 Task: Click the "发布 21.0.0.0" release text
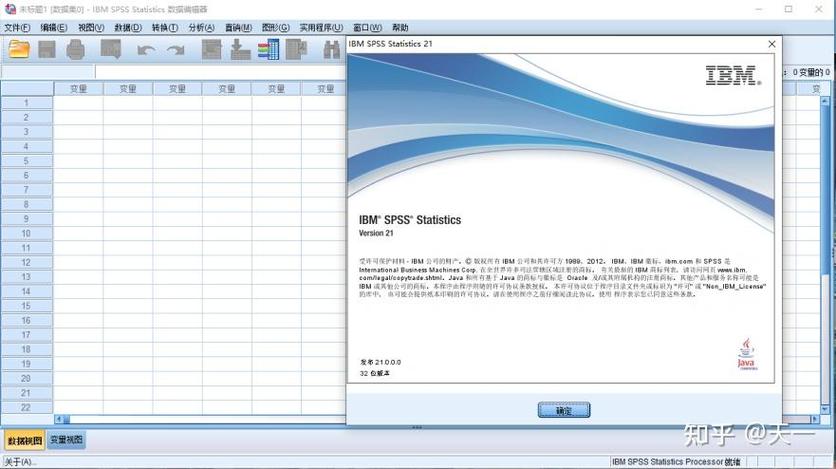[x=380, y=362]
